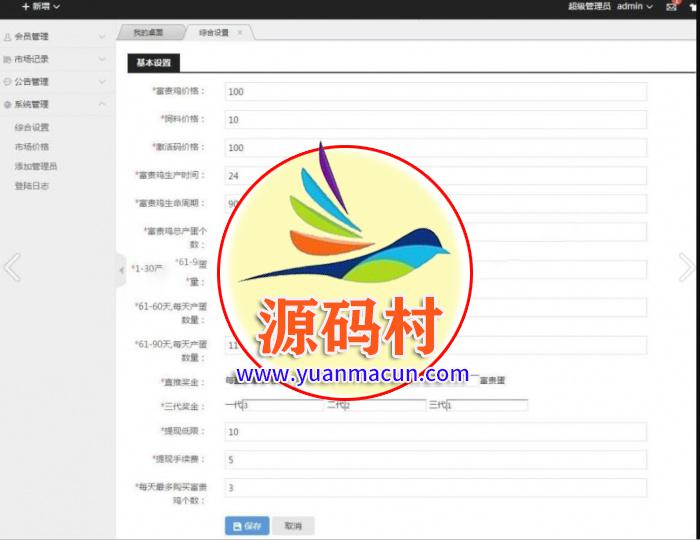700x540 pixels.
Task: Focus the 提现低限 input field
Action: click(436, 432)
